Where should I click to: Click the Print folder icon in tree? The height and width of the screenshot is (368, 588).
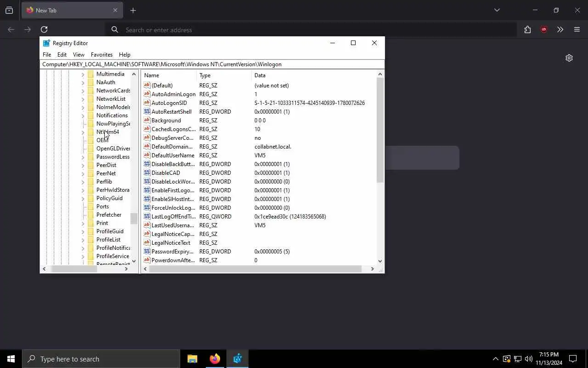tap(90, 223)
